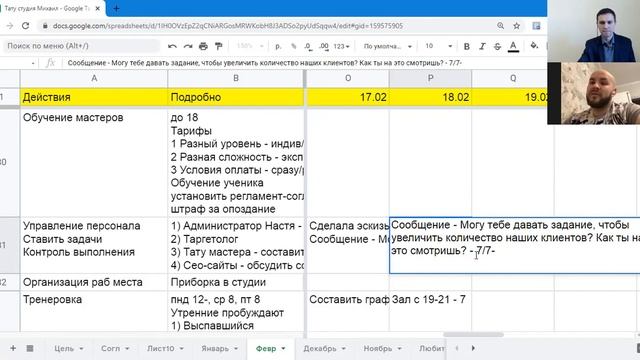Activate the paint format tool
This screenshot has width=640, height=360.
[x=219, y=46]
